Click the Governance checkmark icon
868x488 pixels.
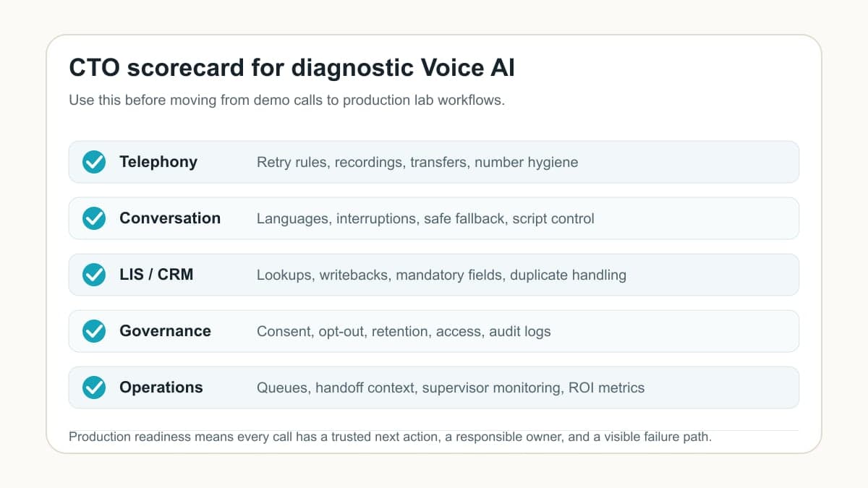[x=94, y=331]
